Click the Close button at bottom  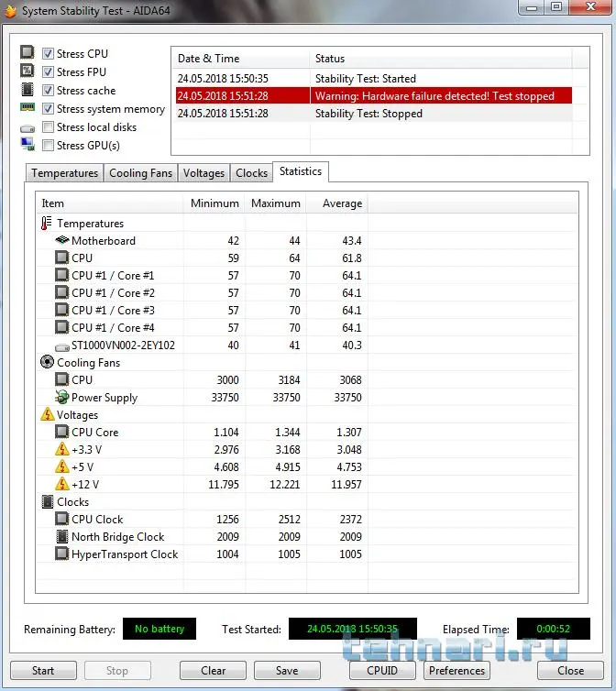(x=570, y=670)
